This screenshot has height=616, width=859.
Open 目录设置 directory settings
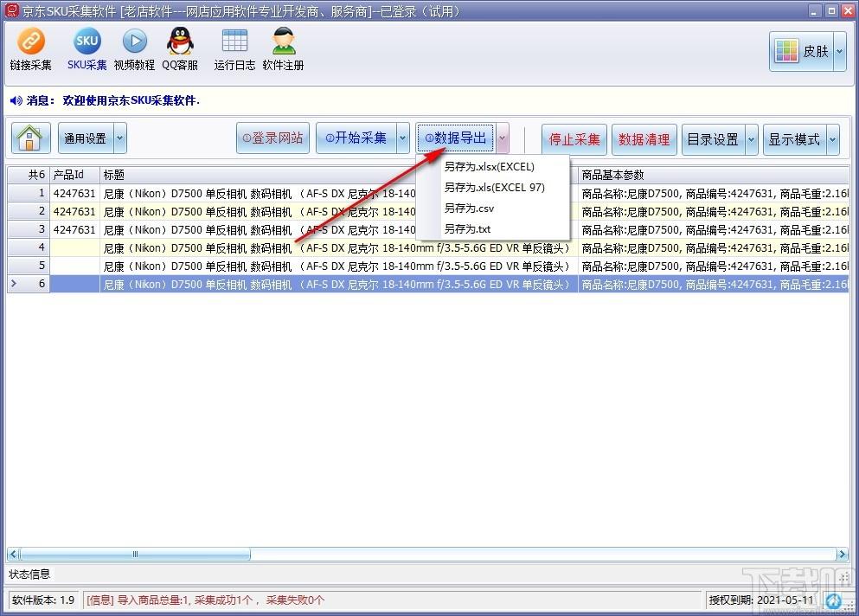[714, 139]
